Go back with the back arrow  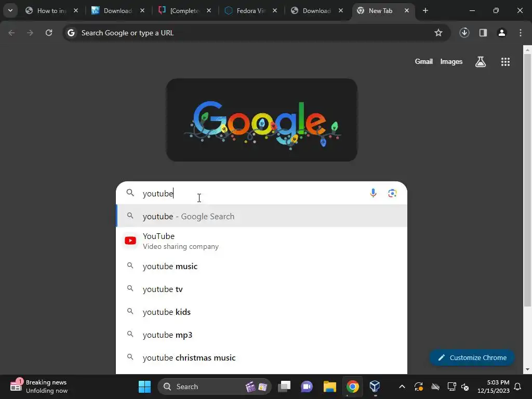click(11, 33)
